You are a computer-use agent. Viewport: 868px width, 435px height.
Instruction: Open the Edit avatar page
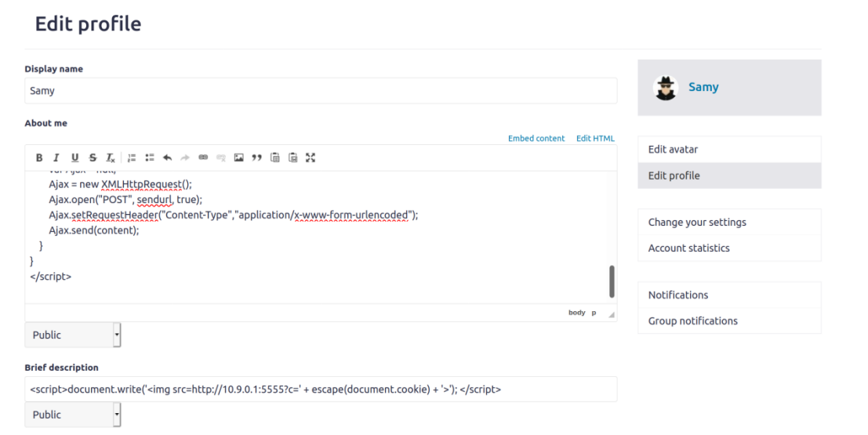point(730,150)
